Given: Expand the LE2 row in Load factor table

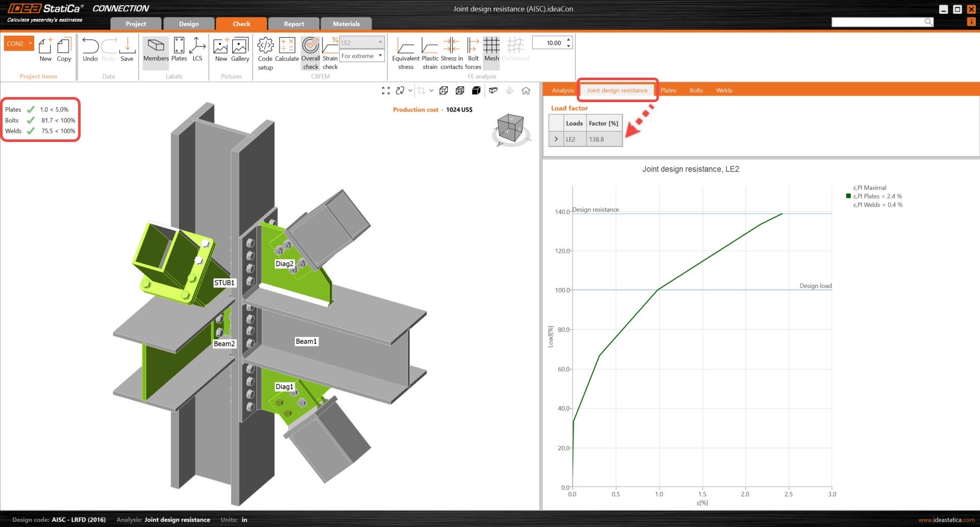Looking at the screenshot, I should click(x=556, y=138).
